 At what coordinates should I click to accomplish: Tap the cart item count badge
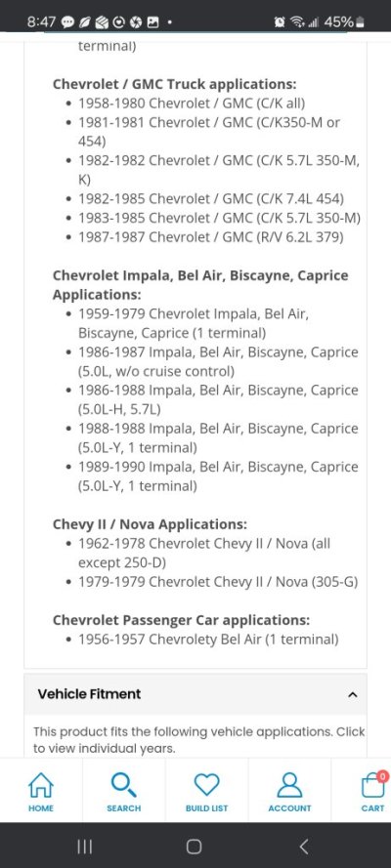382,776
